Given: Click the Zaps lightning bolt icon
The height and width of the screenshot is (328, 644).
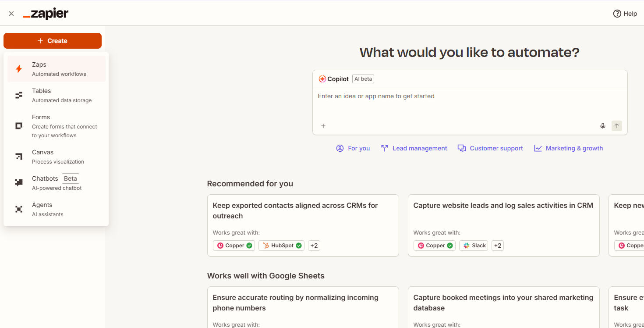Looking at the screenshot, I should coord(19,69).
